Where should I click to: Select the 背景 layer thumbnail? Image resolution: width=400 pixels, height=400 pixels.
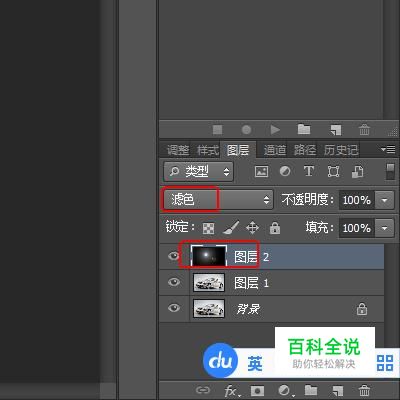coord(209,308)
